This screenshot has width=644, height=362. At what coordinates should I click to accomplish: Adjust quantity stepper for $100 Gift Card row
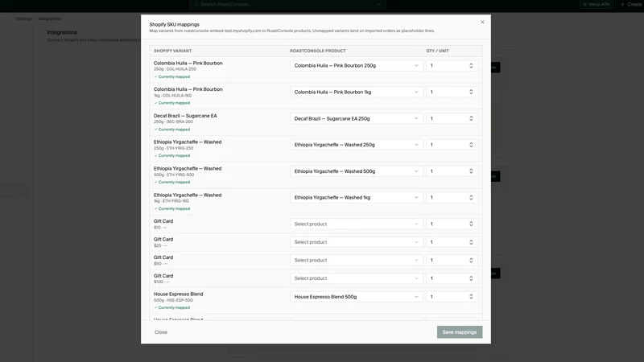point(471,278)
